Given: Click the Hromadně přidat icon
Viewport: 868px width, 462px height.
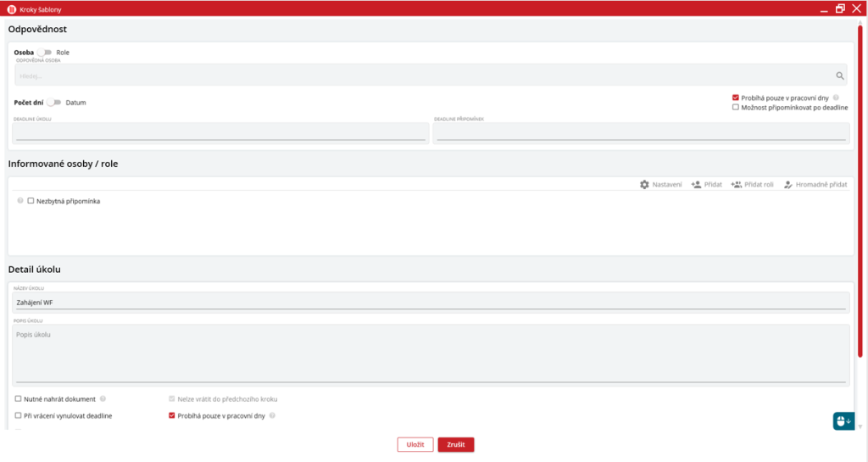Looking at the screenshot, I should coord(787,184).
